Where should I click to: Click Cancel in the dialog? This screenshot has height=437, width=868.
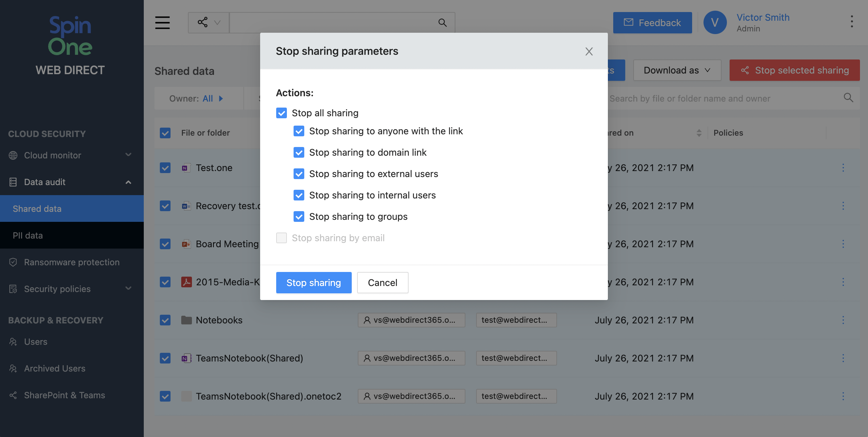(x=382, y=282)
